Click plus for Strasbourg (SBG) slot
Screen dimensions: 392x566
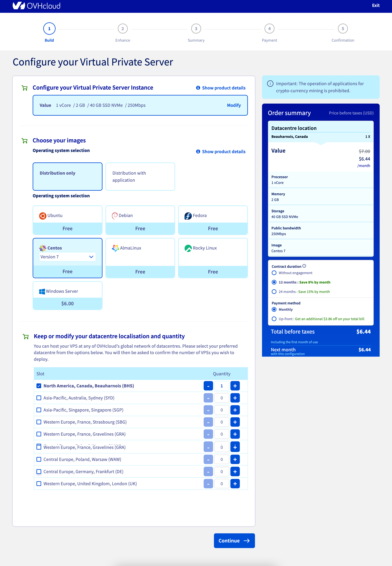point(235,422)
